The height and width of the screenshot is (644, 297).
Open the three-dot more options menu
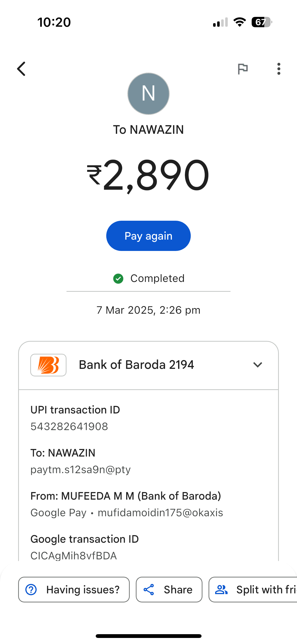tap(279, 69)
